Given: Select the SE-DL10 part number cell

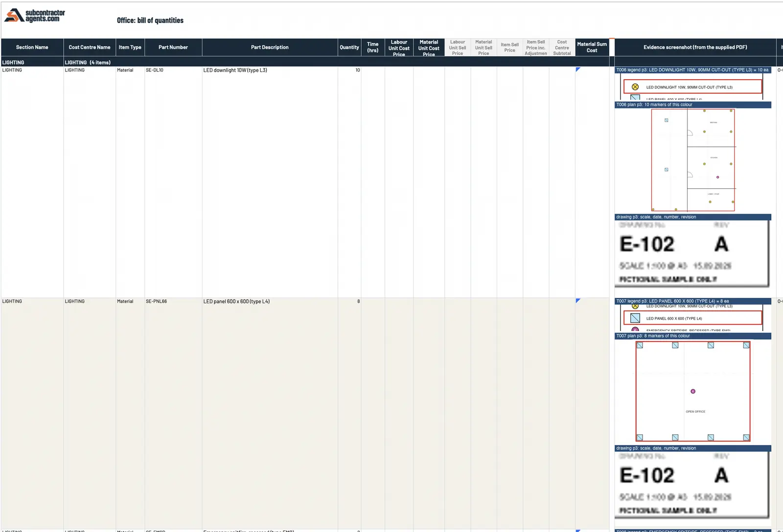Looking at the screenshot, I should pyautogui.click(x=173, y=70).
